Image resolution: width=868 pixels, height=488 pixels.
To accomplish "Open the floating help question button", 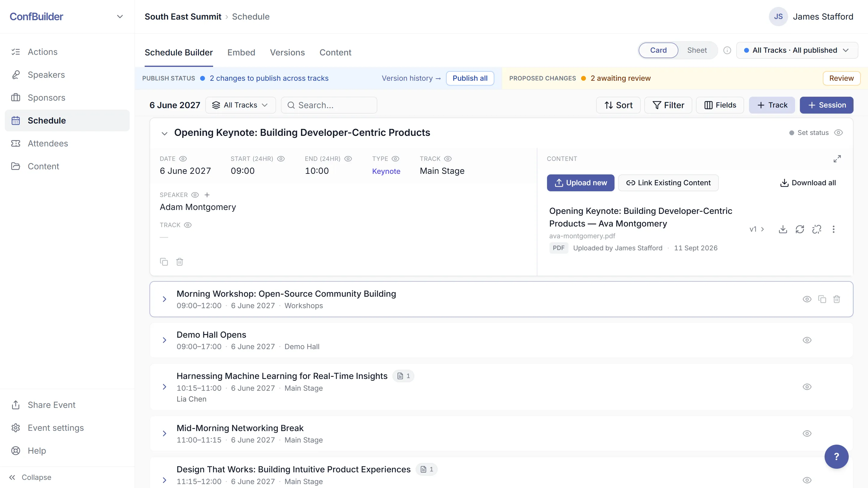I will point(836,457).
